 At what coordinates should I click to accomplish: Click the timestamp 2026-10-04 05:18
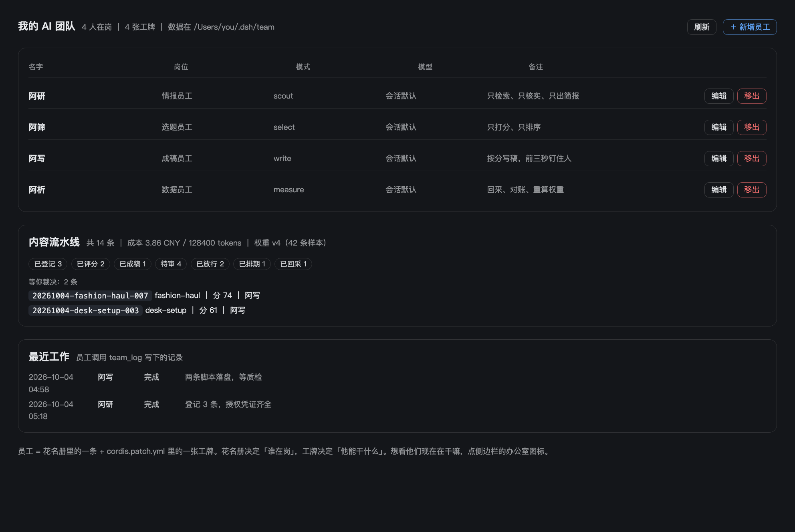pyautogui.click(x=51, y=411)
